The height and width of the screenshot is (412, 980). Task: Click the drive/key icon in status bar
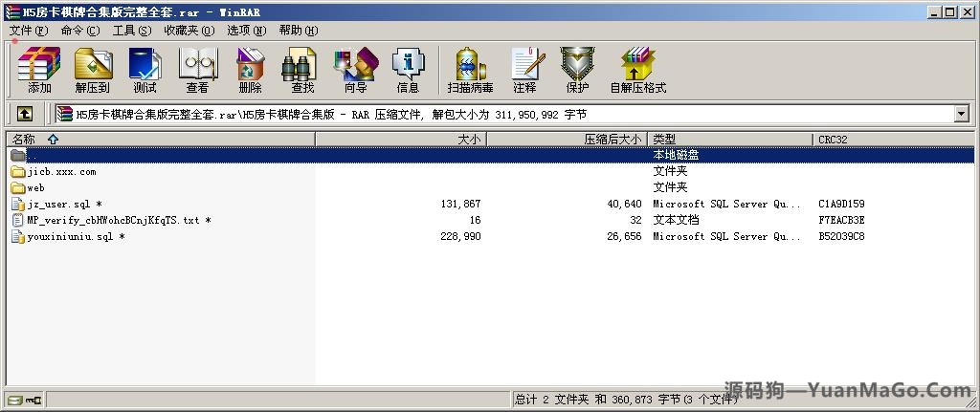tap(25, 401)
